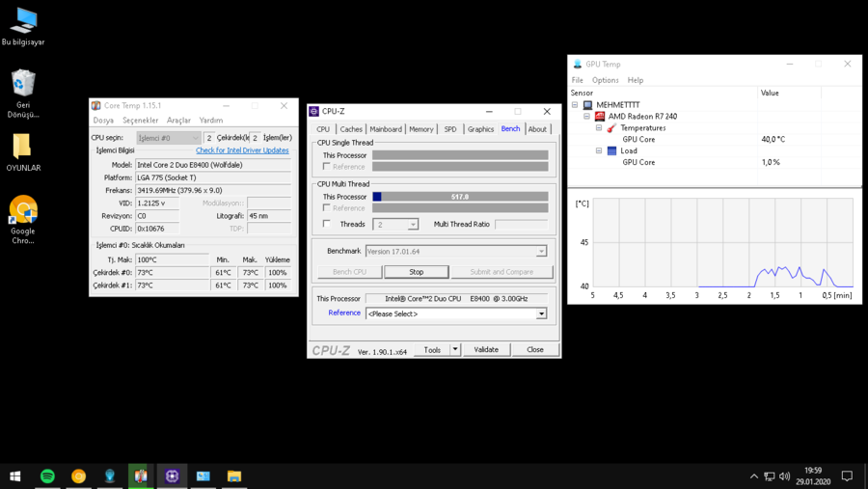Open the volume control tray icon

(x=784, y=476)
